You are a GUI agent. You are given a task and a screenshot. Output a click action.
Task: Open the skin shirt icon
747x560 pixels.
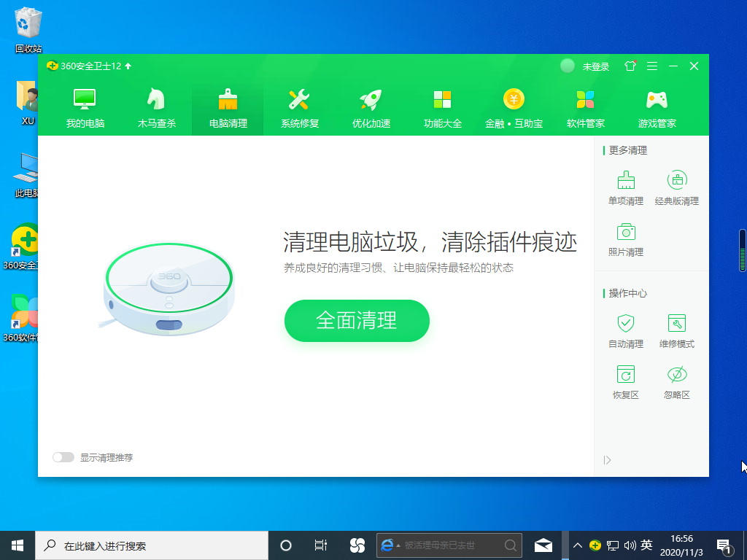[630, 66]
